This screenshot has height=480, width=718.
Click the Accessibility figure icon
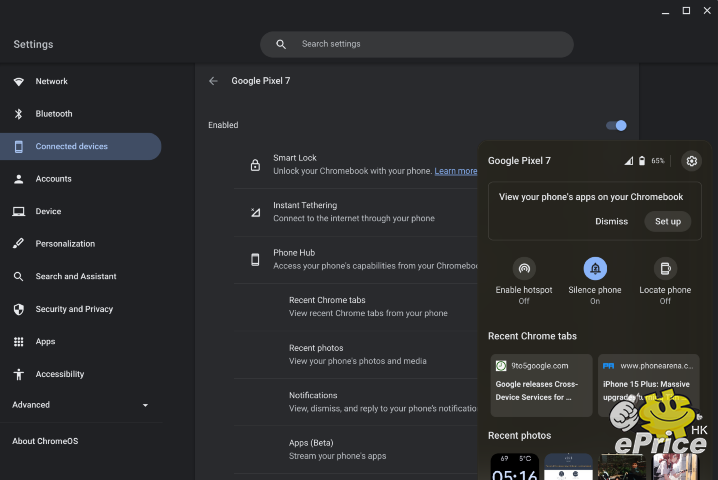tap(18, 374)
